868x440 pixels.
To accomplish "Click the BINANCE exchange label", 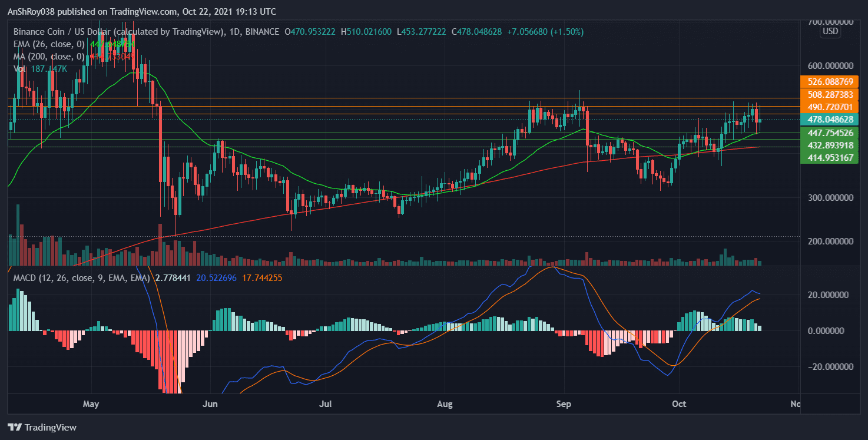I will click(x=263, y=32).
